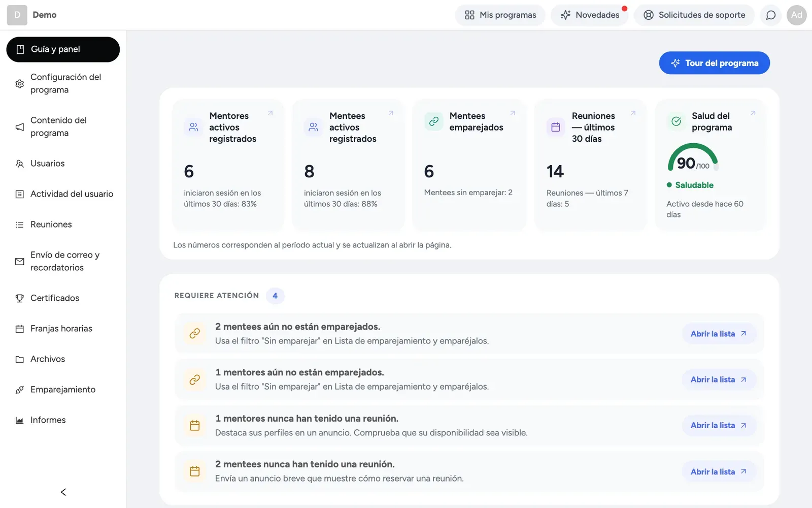Open Actividad del usuario

[63, 194]
